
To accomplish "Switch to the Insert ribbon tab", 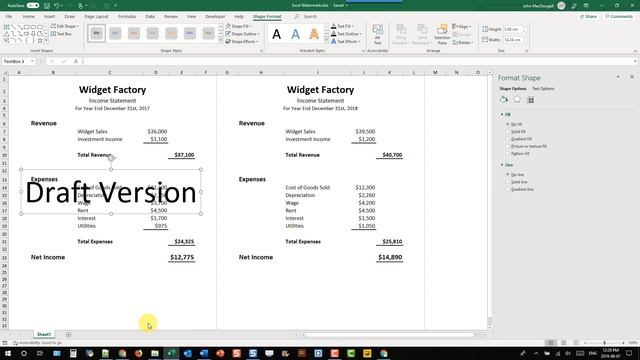I will [x=49, y=16].
